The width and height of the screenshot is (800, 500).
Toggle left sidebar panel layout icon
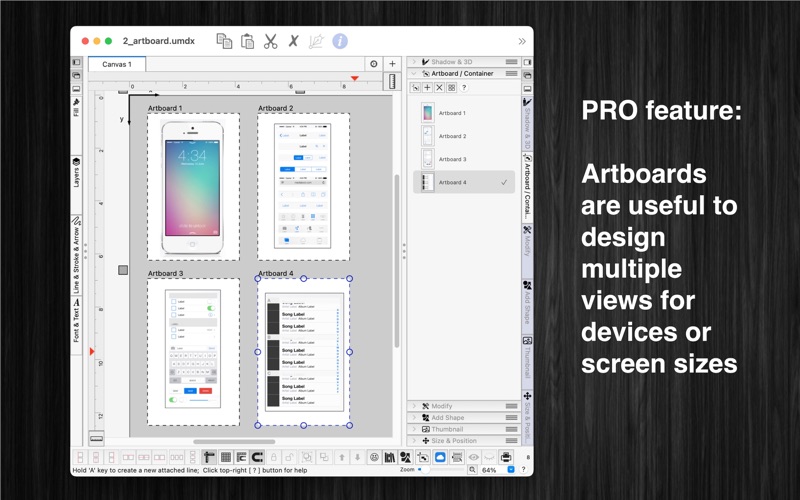tap(77, 62)
